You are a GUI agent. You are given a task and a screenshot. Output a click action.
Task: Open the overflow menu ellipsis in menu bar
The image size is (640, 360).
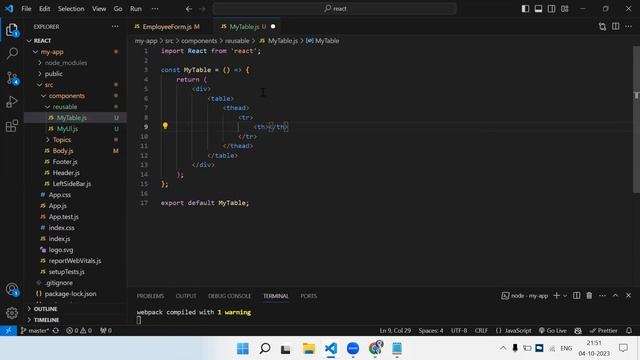pos(155,9)
